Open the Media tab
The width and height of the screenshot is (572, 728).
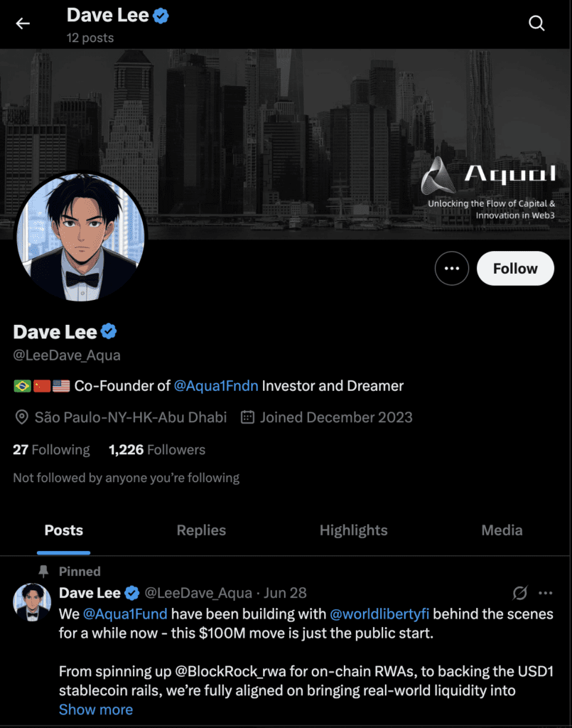click(x=502, y=530)
